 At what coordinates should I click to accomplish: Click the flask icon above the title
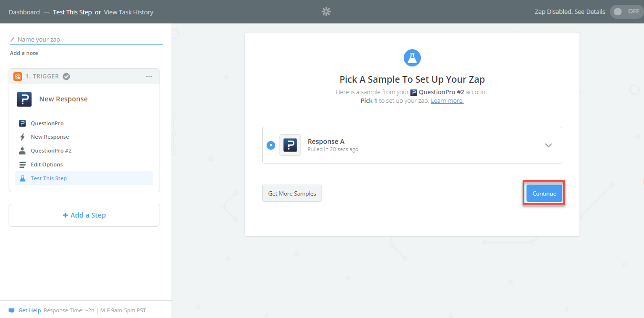412,58
